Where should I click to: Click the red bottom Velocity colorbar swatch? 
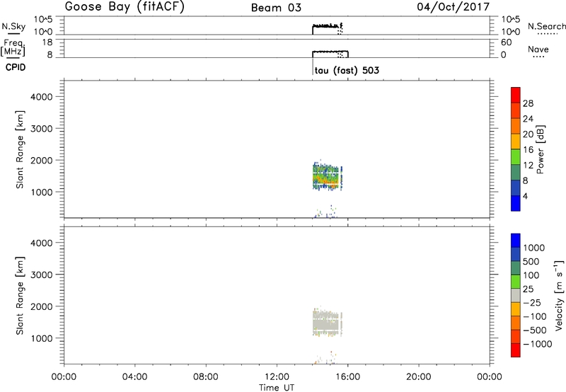[516, 350]
